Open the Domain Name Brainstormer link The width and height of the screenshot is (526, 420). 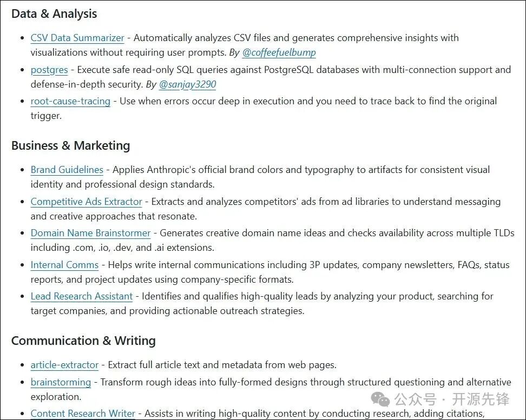pos(90,233)
